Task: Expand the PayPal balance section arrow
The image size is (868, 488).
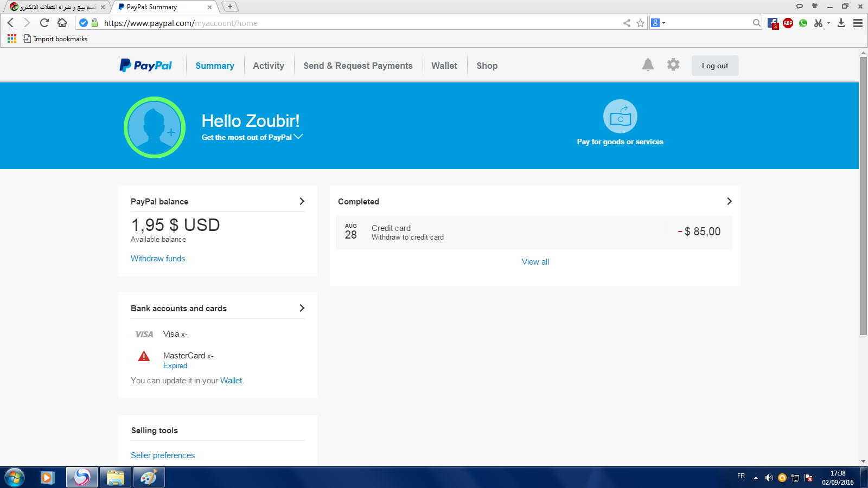Action: 302,201
